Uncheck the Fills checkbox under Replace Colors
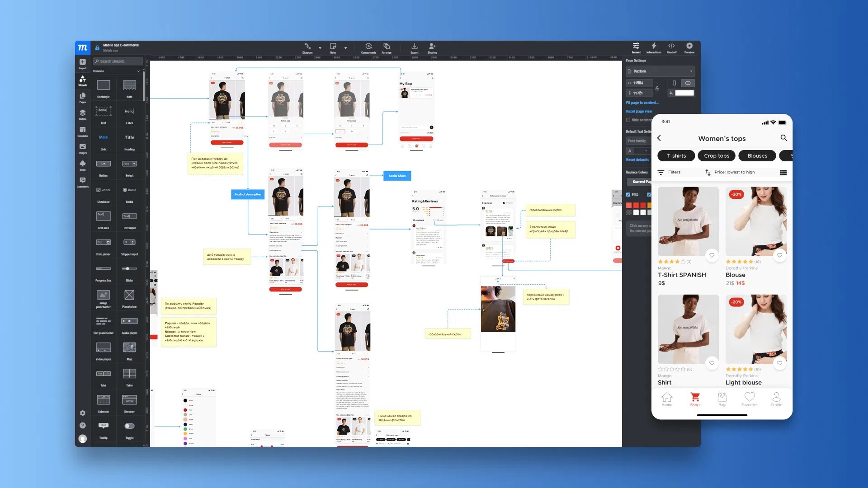 pyautogui.click(x=628, y=194)
